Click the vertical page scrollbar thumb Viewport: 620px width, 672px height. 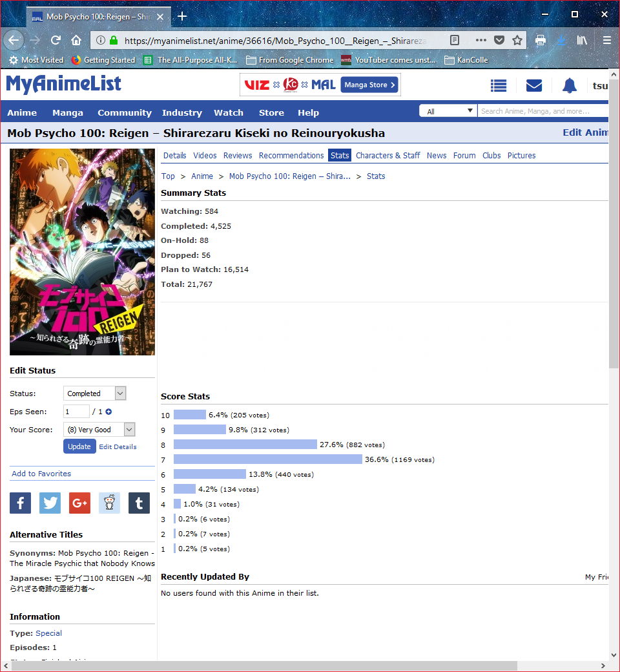(x=614, y=223)
